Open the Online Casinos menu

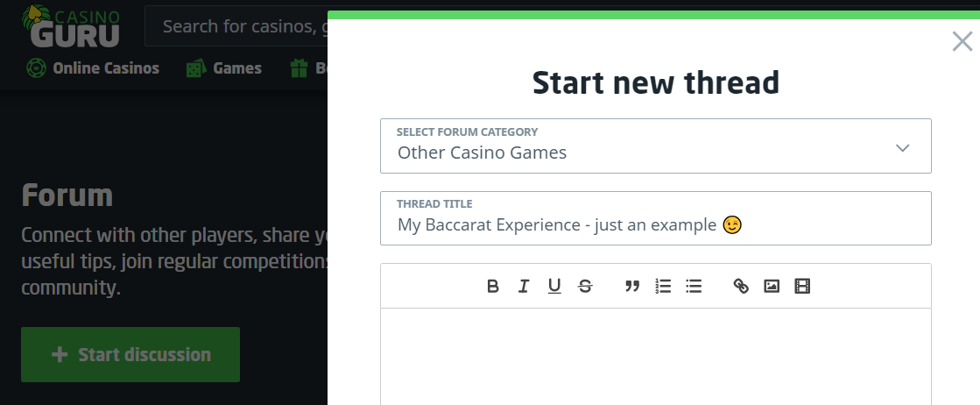(x=93, y=68)
